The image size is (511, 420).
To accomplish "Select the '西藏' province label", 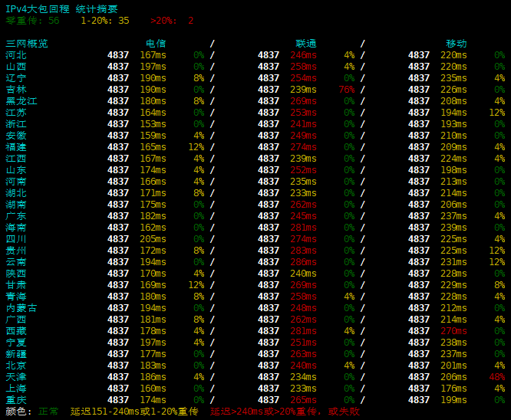I will point(16,331).
